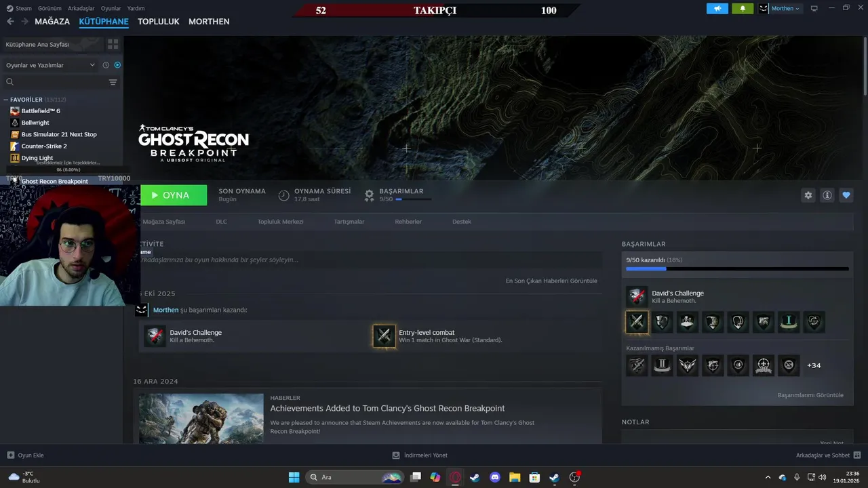This screenshot has width=868, height=488.
Task: Start the game with the green OYNA button
Action: coord(174,195)
